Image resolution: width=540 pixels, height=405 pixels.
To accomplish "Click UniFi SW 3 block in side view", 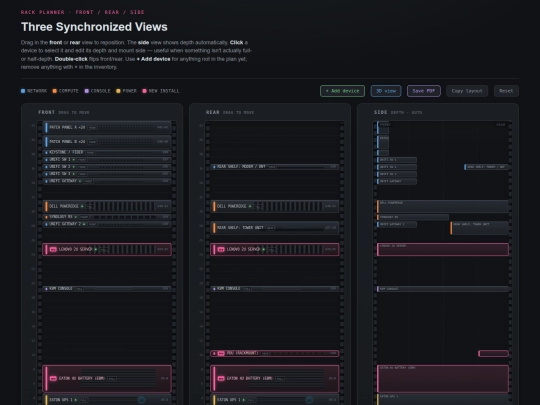I will [397, 174].
